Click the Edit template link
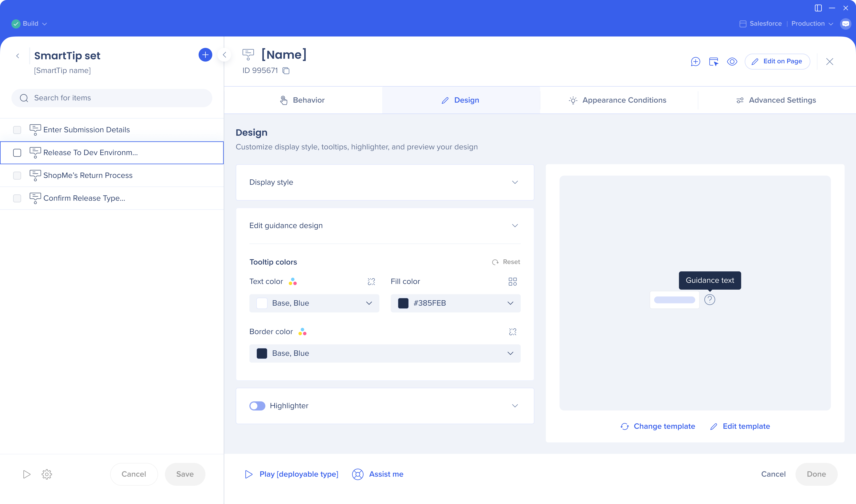This screenshot has width=856, height=504. [740, 427]
